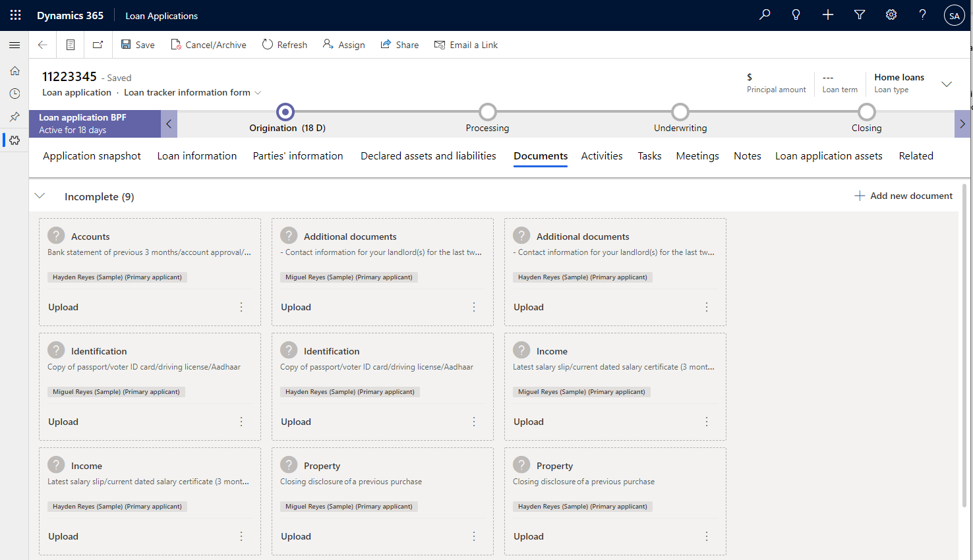The width and height of the screenshot is (973, 560).
Task: Open more options on Accounts card
Action: click(x=241, y=307)
